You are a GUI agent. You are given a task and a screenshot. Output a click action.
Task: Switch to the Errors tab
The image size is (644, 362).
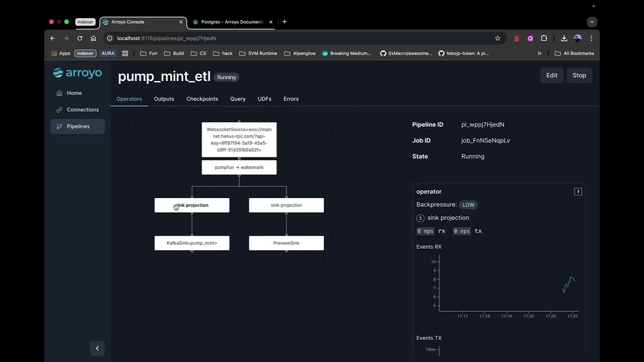coord(291,99)
